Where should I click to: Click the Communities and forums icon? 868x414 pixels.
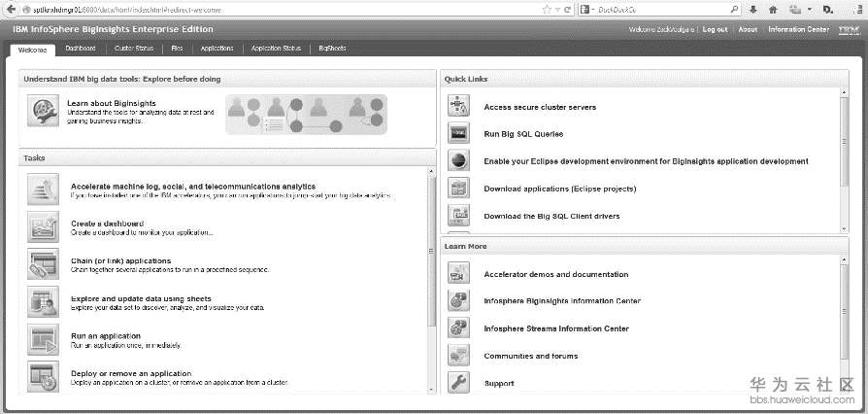(x=459, y=356)
